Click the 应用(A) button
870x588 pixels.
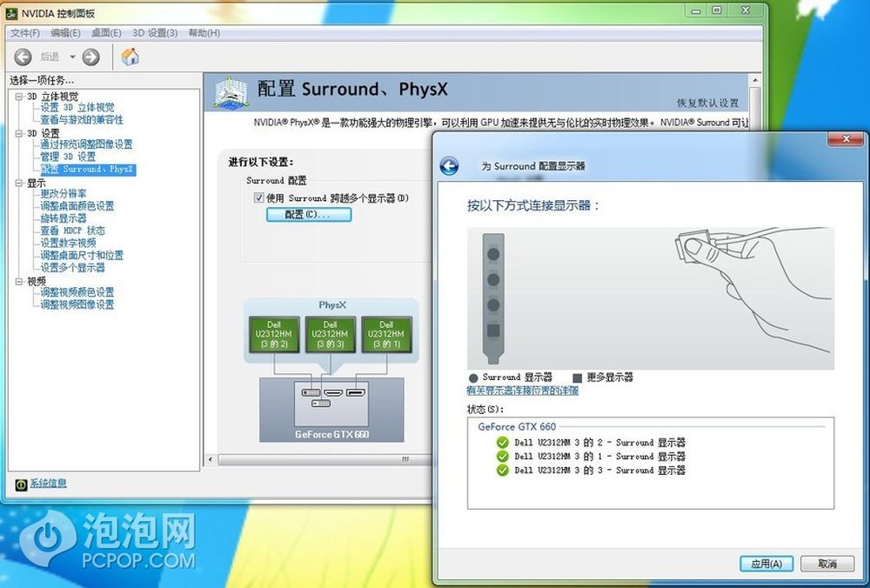click(x=766, y=564)
